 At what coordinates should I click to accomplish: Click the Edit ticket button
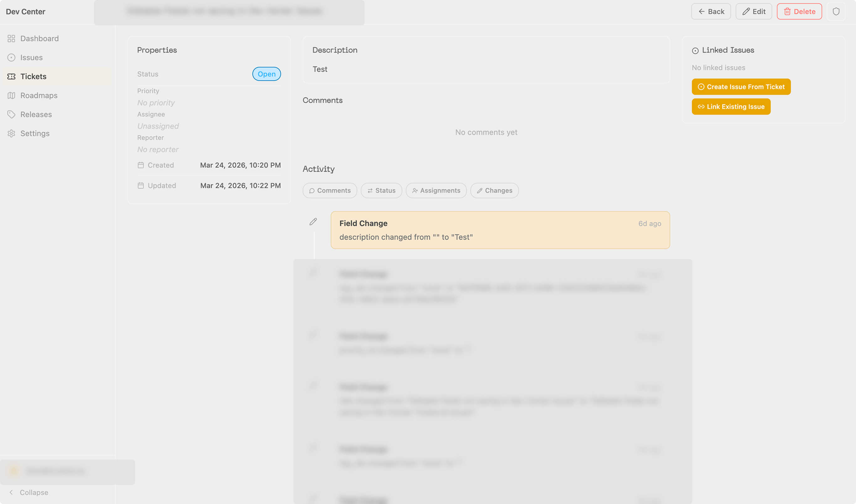pos(754,12)
